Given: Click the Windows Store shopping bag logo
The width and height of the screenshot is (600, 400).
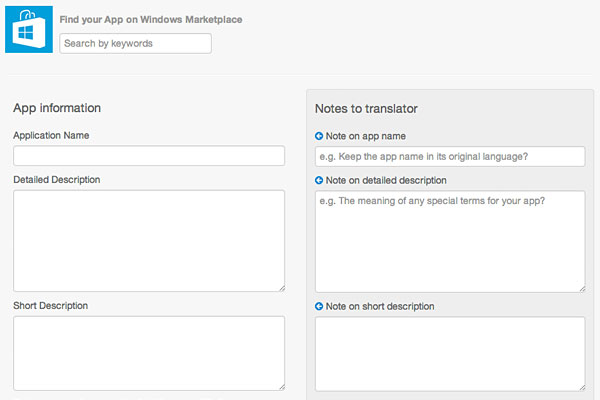Looking at the screenshot, I should click(29, 29).
